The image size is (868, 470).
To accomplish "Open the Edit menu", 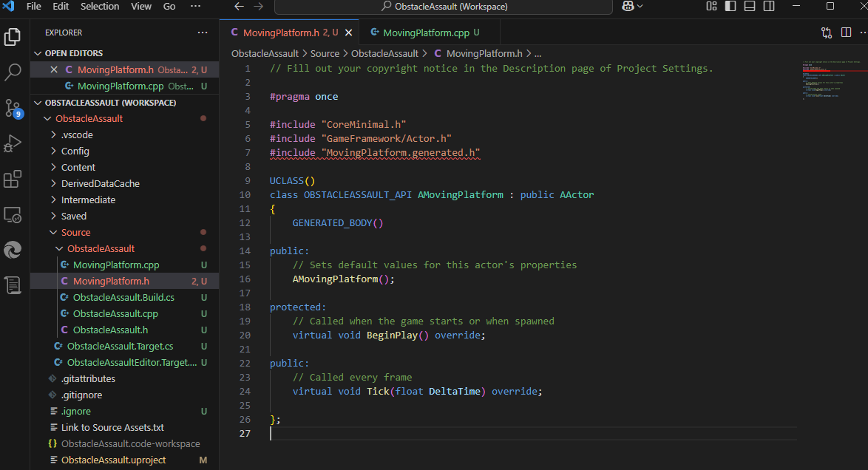I will [x=61, y=7].
